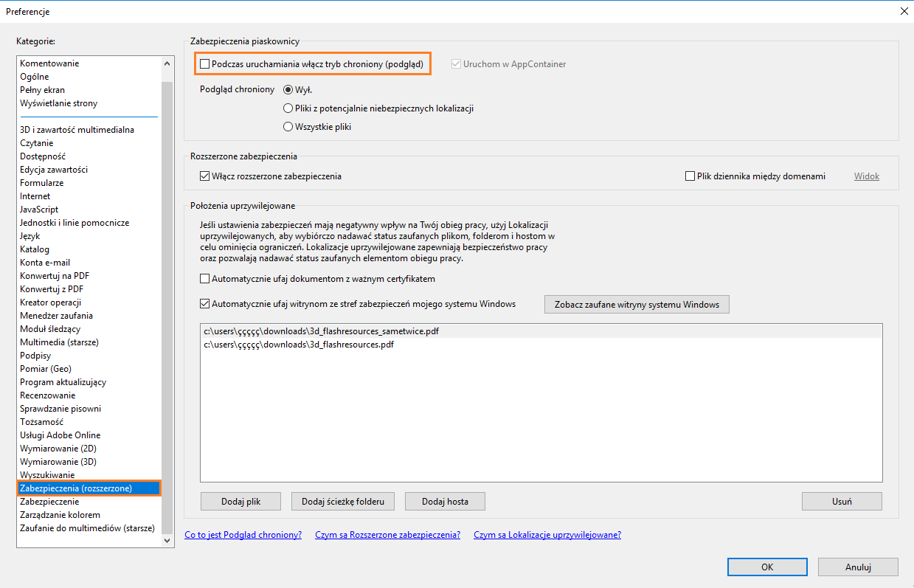Close the Preferencje dialog window
Screen dimensions: 914x588
click(904, 10)
